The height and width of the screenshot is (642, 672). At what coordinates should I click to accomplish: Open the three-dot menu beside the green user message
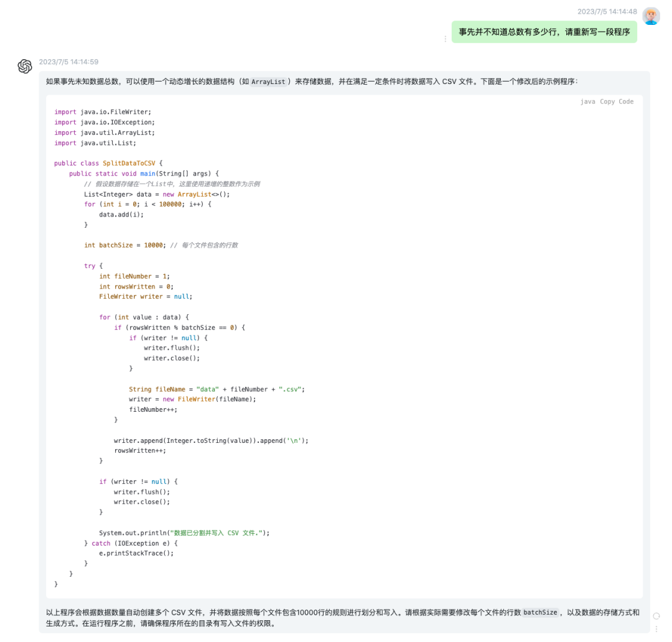point(446,39)
